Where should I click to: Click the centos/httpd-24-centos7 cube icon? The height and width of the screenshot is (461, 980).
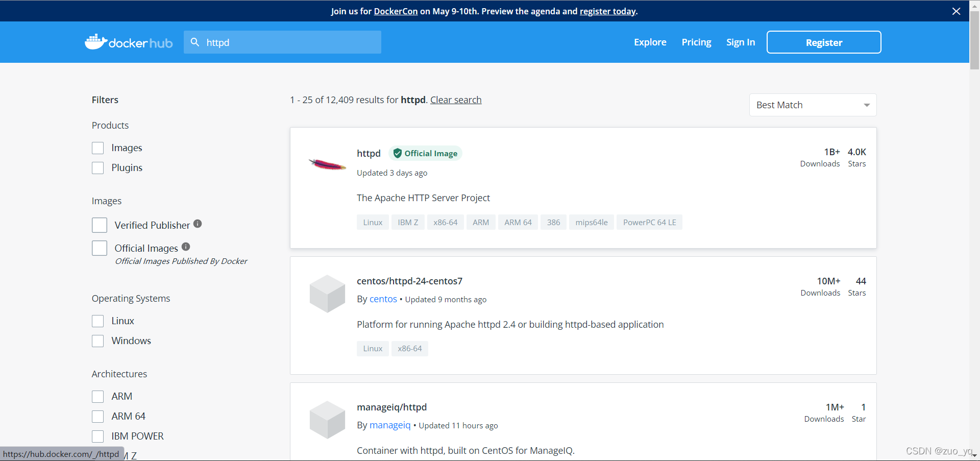(x=327, y=294)
